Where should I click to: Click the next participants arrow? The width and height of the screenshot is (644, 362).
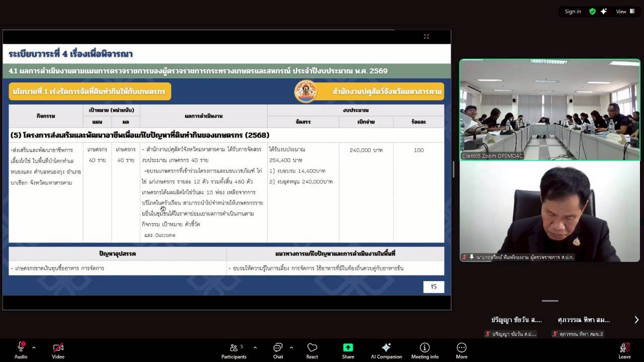click(637, 319)
